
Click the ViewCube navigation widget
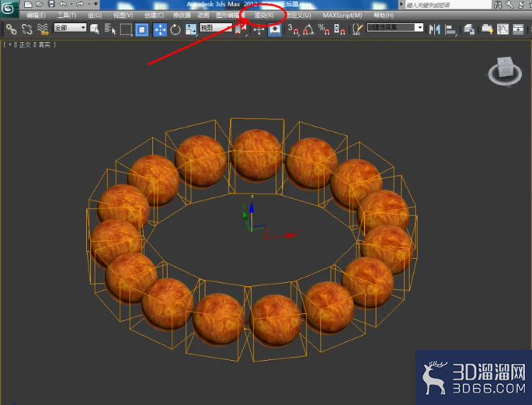pyautogui.click(x=505, y=72)
